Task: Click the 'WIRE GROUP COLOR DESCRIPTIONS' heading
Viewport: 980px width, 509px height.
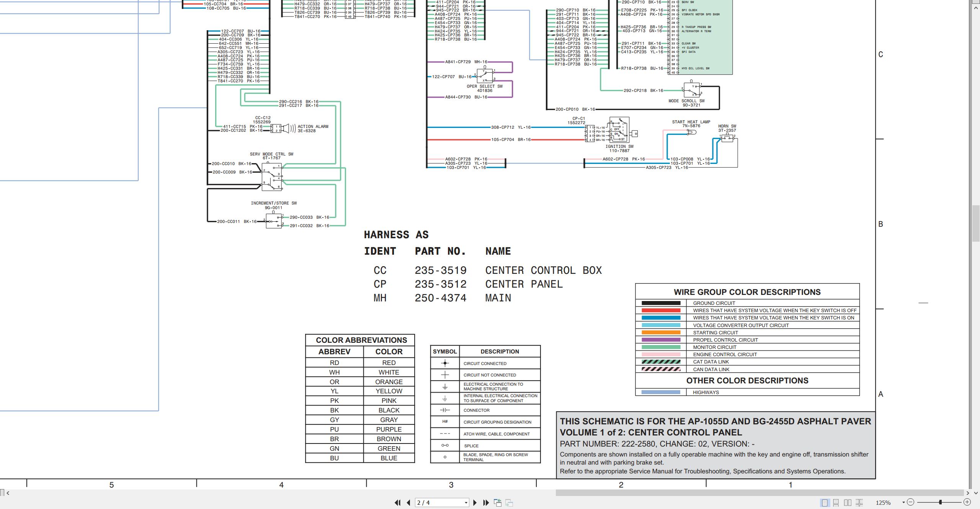Action: point(747,292)
